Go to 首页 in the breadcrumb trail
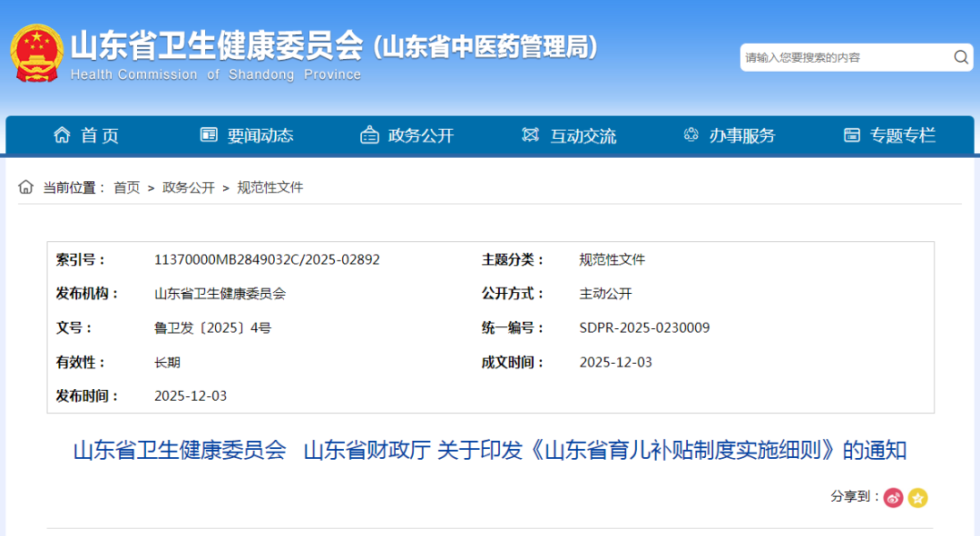980x536 pixels. [126, 188]
